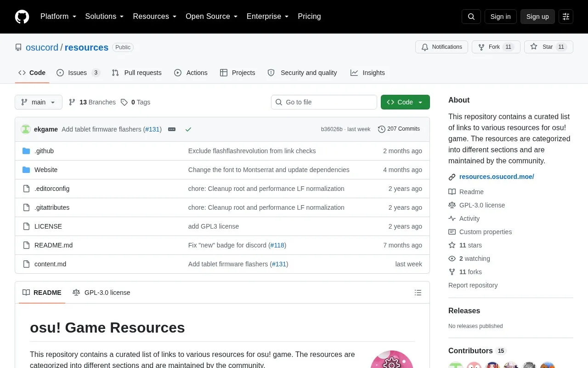Image resolution: width=588 pixels, height=368 pixels.
Task: Open the green Code dropdown button
Action: [405, 102]
